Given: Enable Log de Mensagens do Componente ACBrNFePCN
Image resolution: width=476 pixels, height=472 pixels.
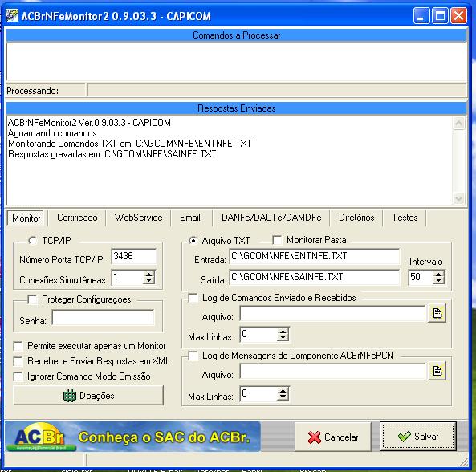Looking at the screenshot, I should (193, 356).
